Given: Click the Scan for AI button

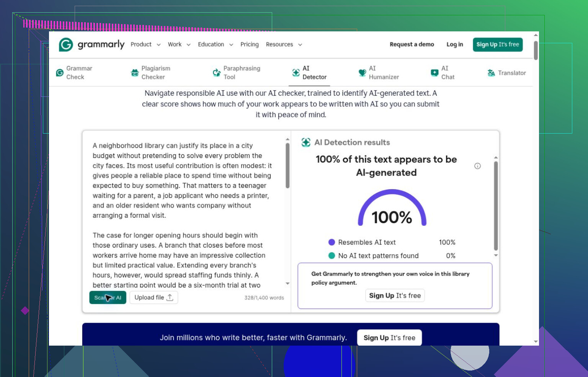Looking at the screenshot, I should (x=108, y=297).
